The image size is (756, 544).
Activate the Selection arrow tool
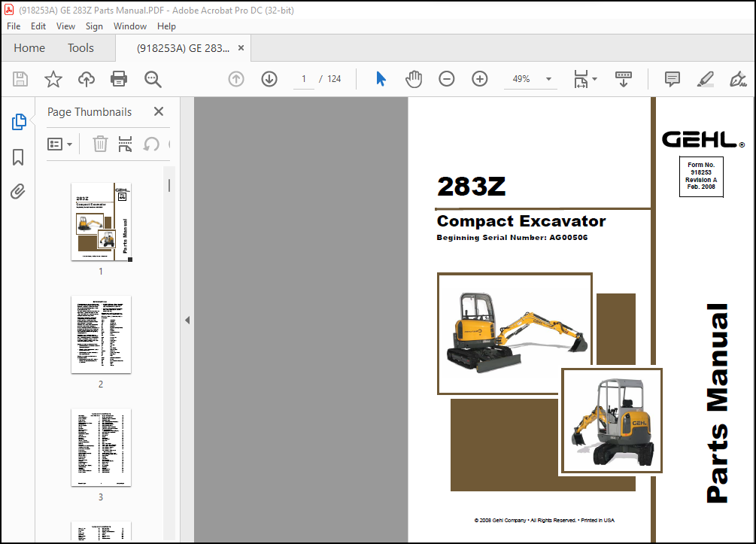tap(381, 79)
